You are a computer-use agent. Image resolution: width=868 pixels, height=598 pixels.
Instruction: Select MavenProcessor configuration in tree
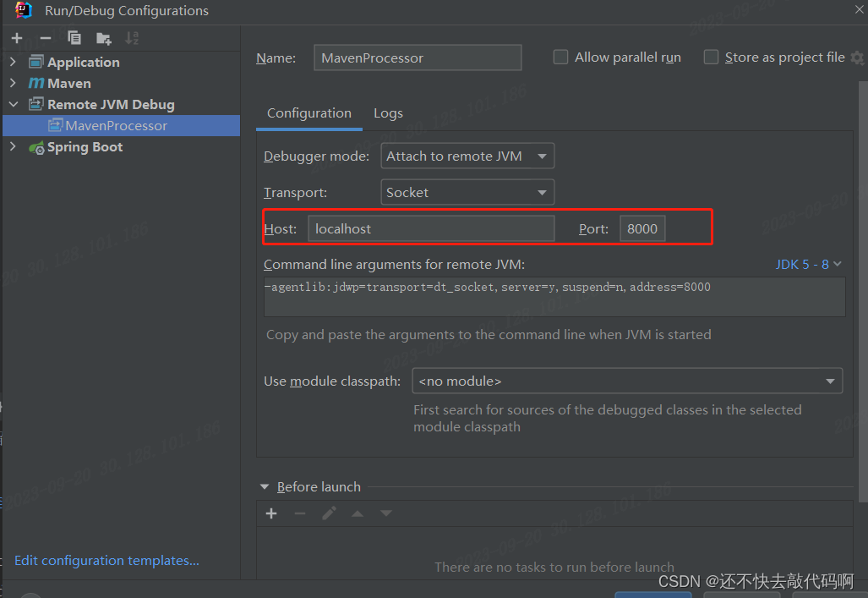pyautogui.click(x=121, y=126)
